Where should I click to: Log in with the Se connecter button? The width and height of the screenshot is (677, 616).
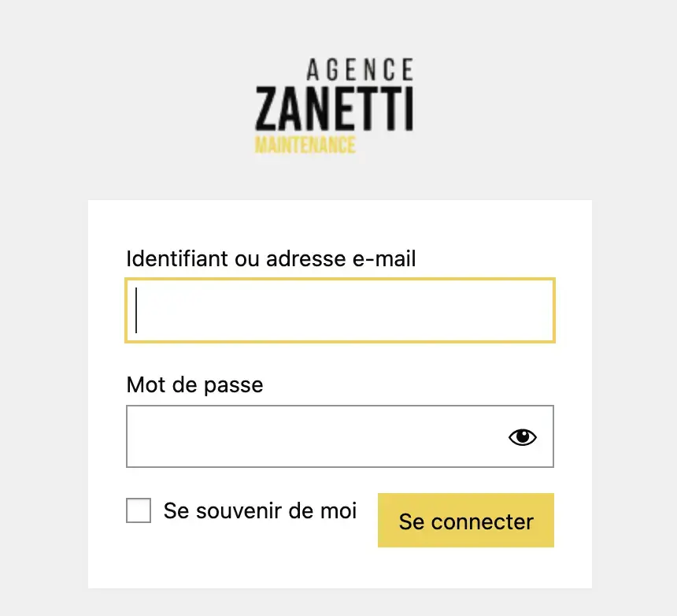[x=466, y=520]
